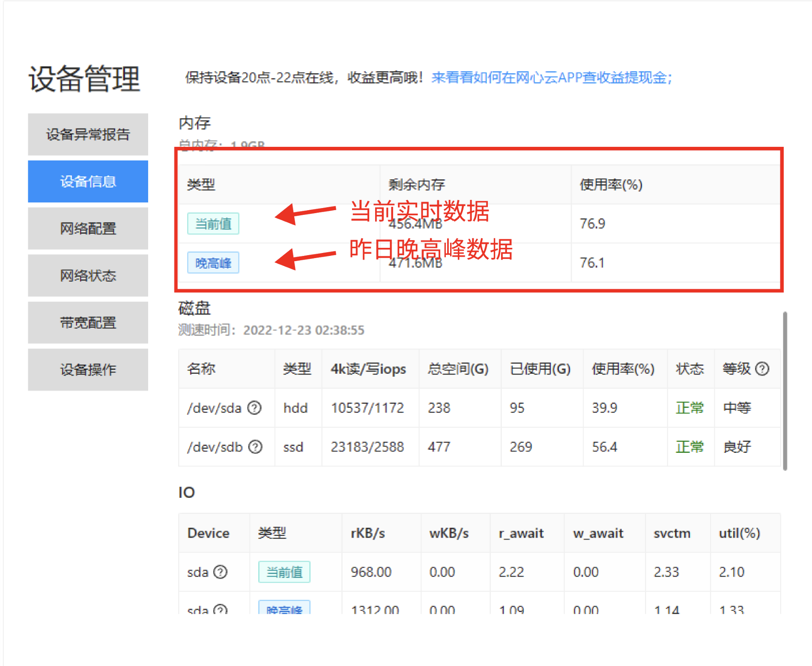Select the 设备信息 sidebar tab
Viewport: 812px width, 666px height.
[88, 181]
